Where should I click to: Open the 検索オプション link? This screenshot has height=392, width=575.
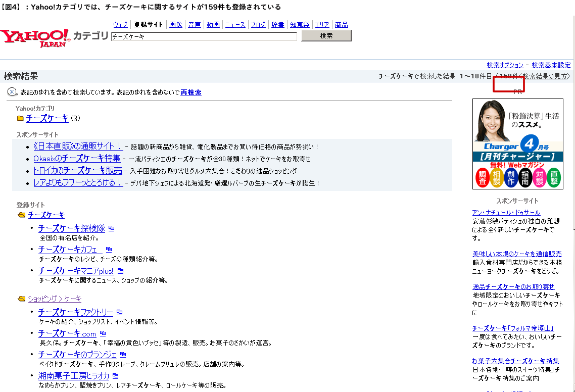505,65
